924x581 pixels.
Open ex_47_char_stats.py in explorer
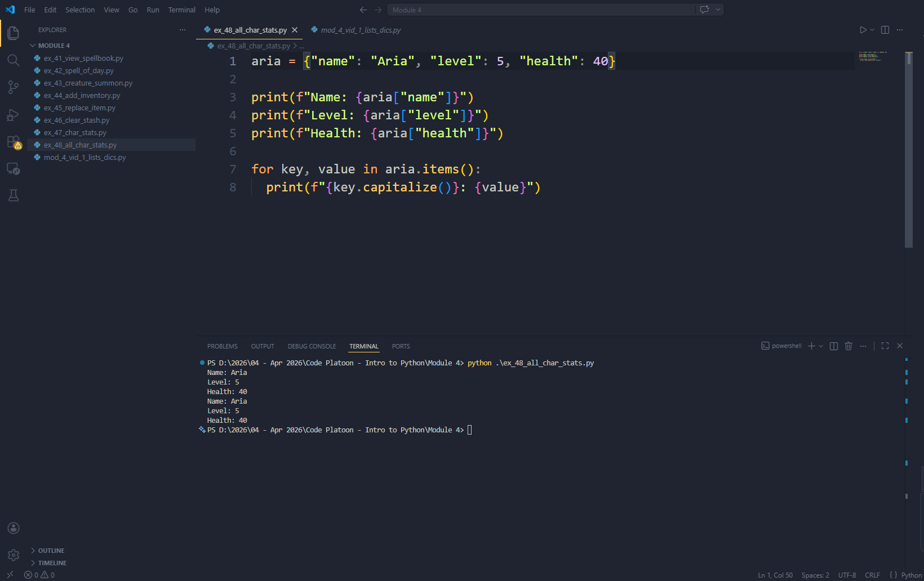[112, 132]
